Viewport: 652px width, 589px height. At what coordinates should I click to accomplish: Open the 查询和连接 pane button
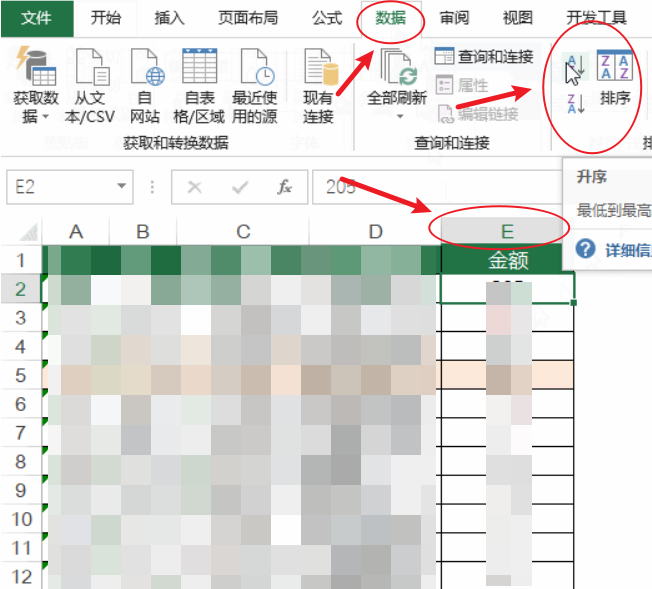tap(484, 57)
